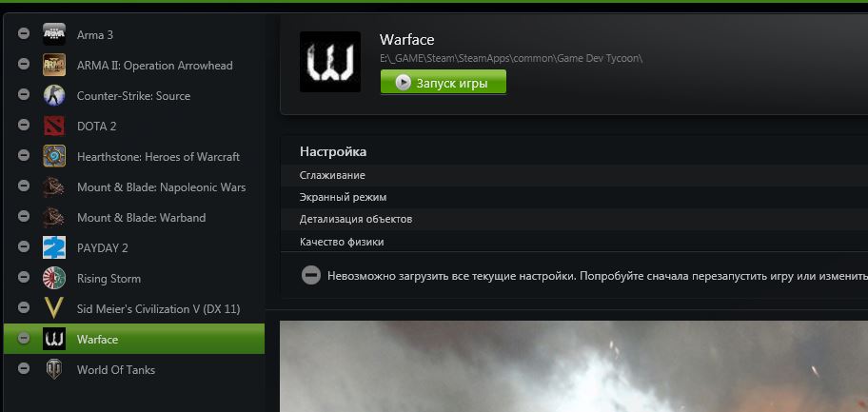Click the World Of Tanks icon
The height and width of the screenshot is (412, 868).
(x=54, y=369)
